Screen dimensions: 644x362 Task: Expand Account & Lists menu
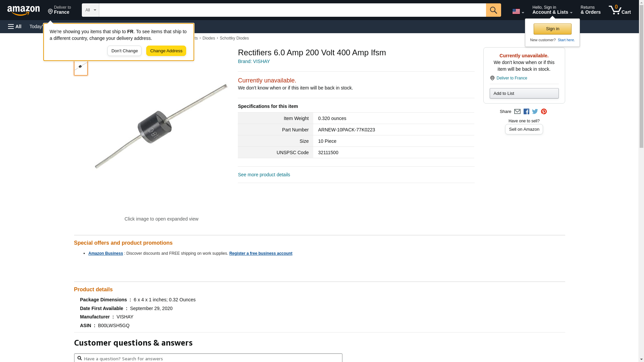[x=552, y=10]
